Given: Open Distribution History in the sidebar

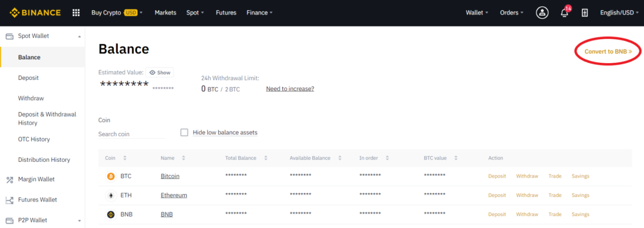Looking at the screenshot, I should pos(44,160).
